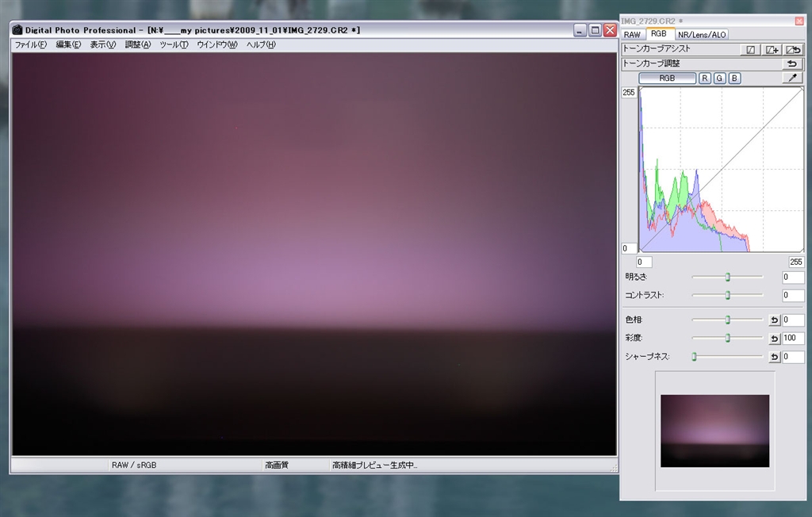The image size is (812, 517).
Task: Click the 色相 hue slider handle
Action: click(728, 320)
